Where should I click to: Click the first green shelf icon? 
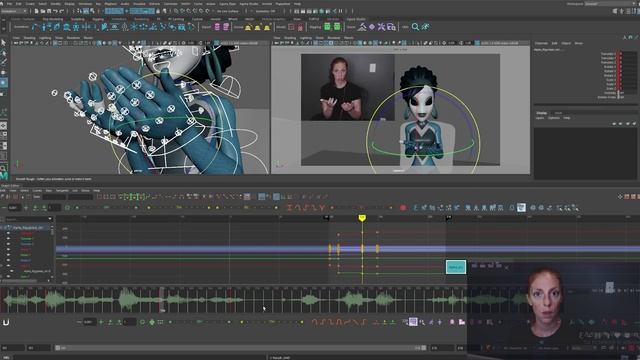[327, 27]
